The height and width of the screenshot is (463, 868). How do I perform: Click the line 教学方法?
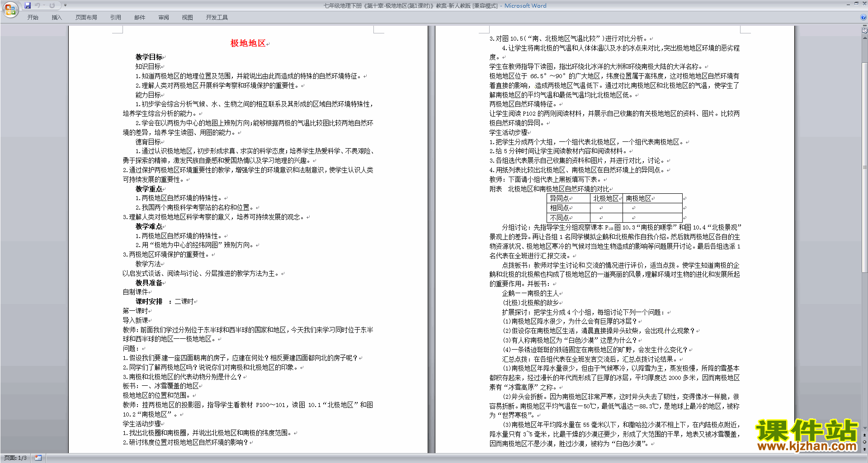pyautogui.click(x=148, y=264)
